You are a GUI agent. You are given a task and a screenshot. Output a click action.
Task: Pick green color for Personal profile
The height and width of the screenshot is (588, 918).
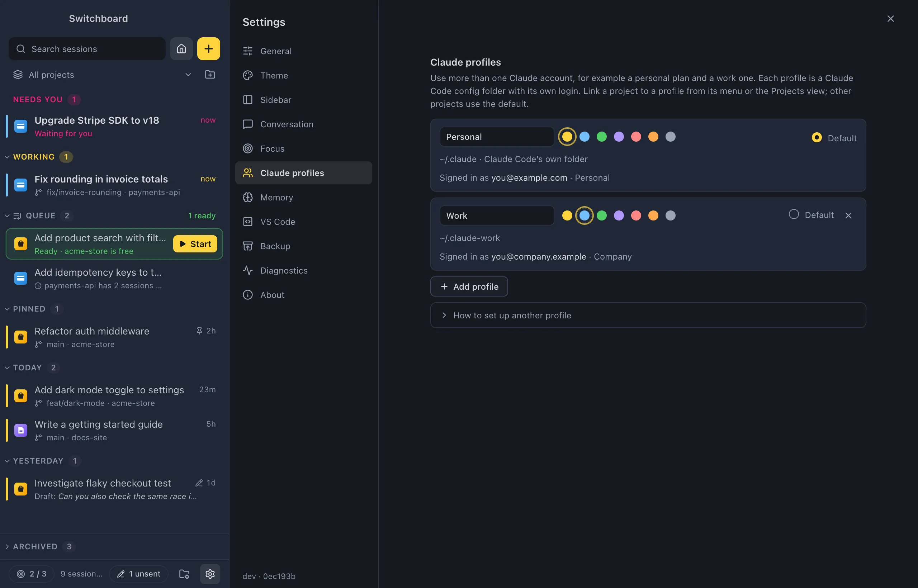[x=601, y=137]
